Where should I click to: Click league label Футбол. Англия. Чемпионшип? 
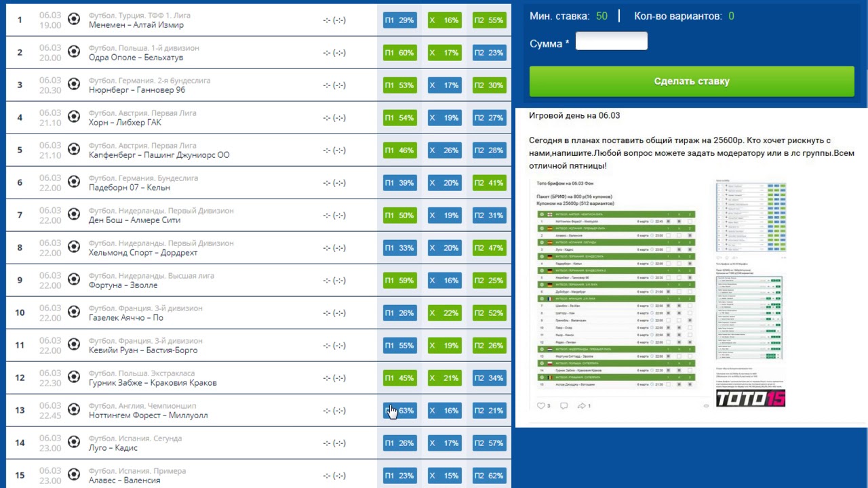pos(142,406)
